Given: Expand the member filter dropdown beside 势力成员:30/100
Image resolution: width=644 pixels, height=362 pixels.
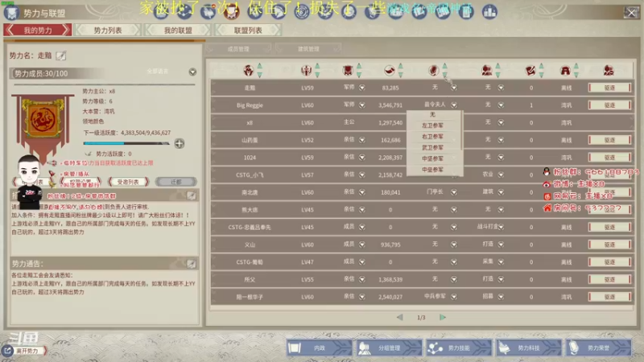Looking at the screenshot, I should coord(192,72).
